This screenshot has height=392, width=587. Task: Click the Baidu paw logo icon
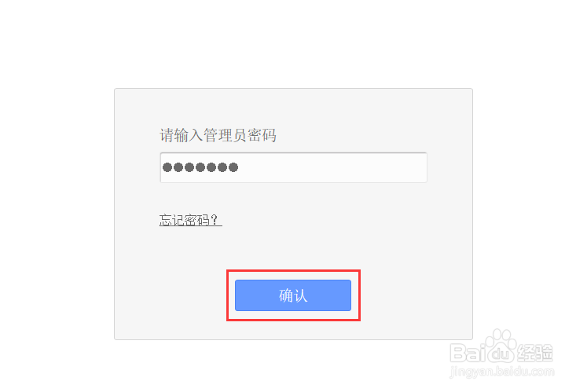(501, 346)
